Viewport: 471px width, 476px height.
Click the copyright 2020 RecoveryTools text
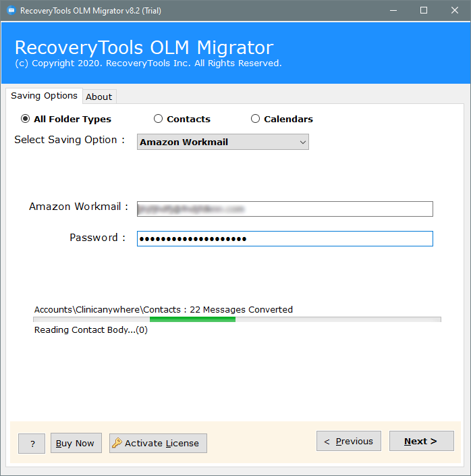point(148,63)
